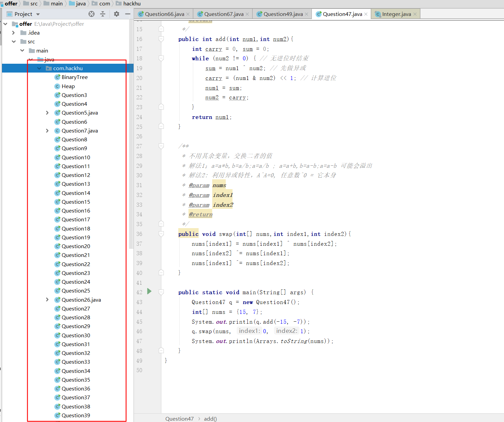Image resolution: width=504 pixels, height=422 pixels.
Task: Click the offer breadcrumb in navigation bar
Action: click(11, 3)
